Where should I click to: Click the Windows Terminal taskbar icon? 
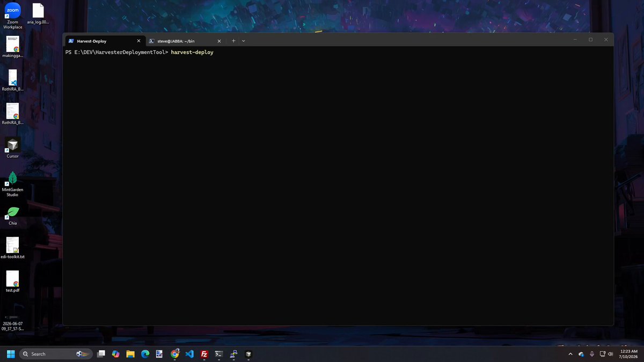pos(218,354)
